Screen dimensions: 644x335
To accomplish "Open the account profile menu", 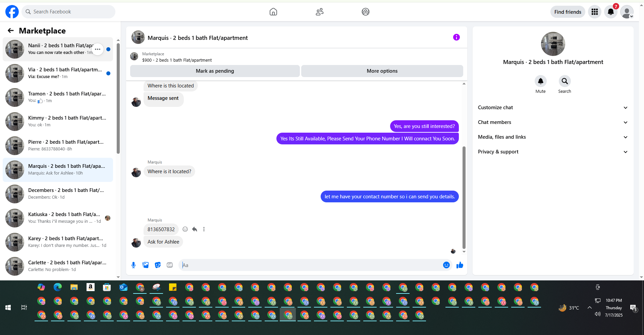I will coord(627,12).
